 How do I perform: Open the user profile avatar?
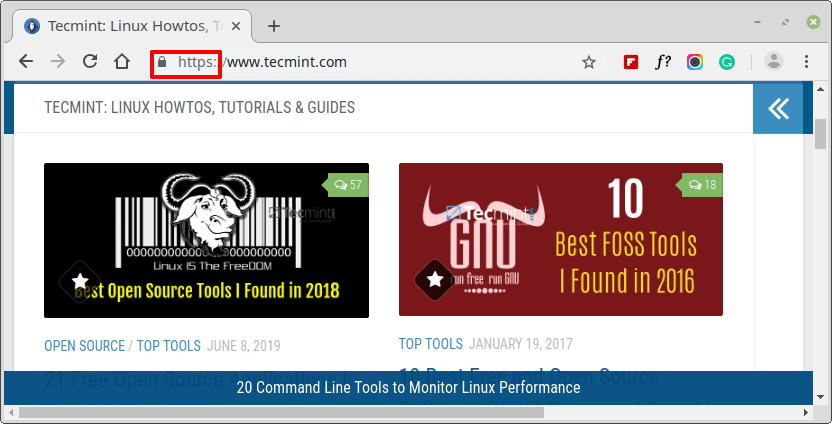pyautogui.click(x=774, y=62)
